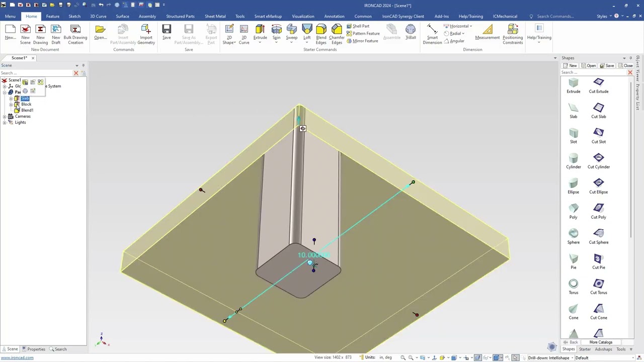Switch to Properties tab at bottom left
Image resolution: width=644 pixels, height=362 pixels.
[33, 349]
